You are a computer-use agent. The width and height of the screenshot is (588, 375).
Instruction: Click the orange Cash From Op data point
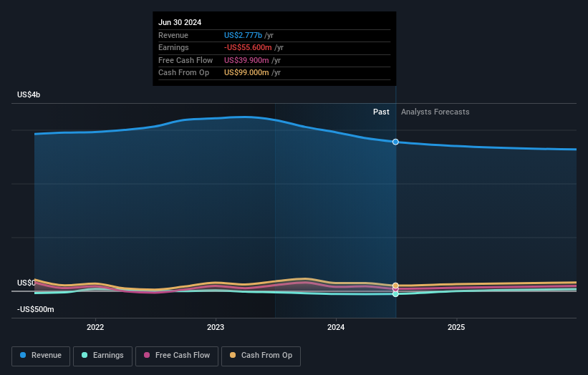pos(395,286)
